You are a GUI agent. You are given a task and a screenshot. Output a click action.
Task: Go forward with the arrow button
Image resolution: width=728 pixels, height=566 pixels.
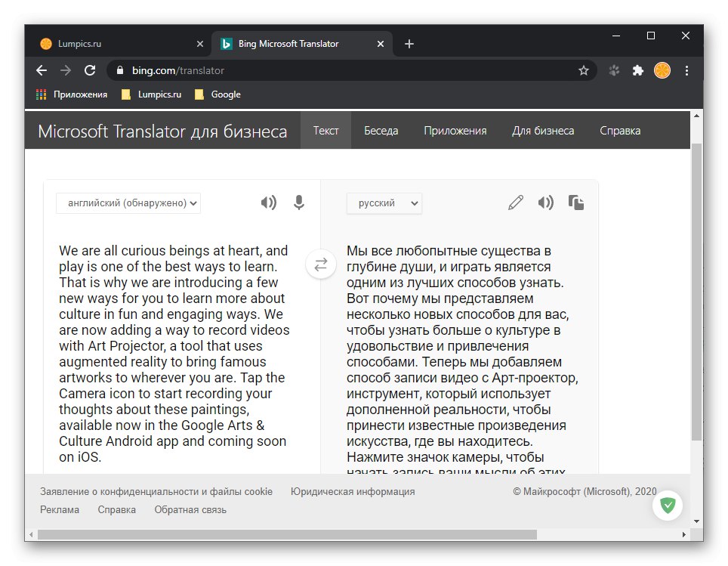66,70
